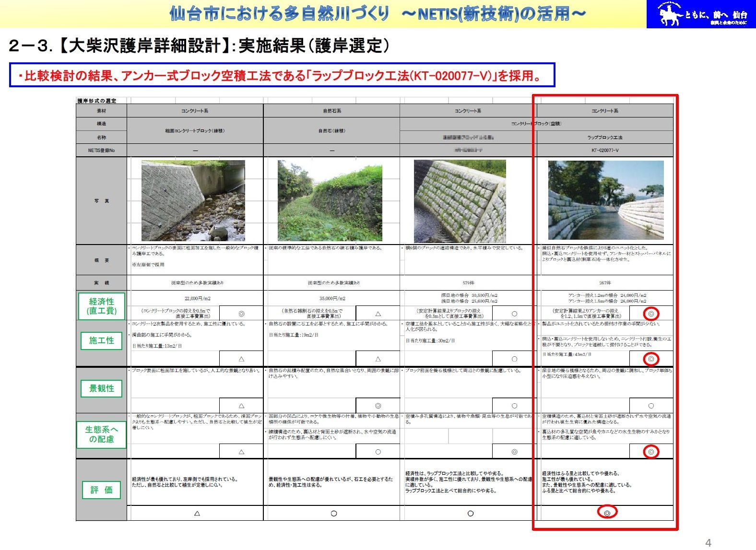Click the KT-020077-V NETIS number cell
Image resolution: width=756 pixels, height=550 pixels.
605,150
